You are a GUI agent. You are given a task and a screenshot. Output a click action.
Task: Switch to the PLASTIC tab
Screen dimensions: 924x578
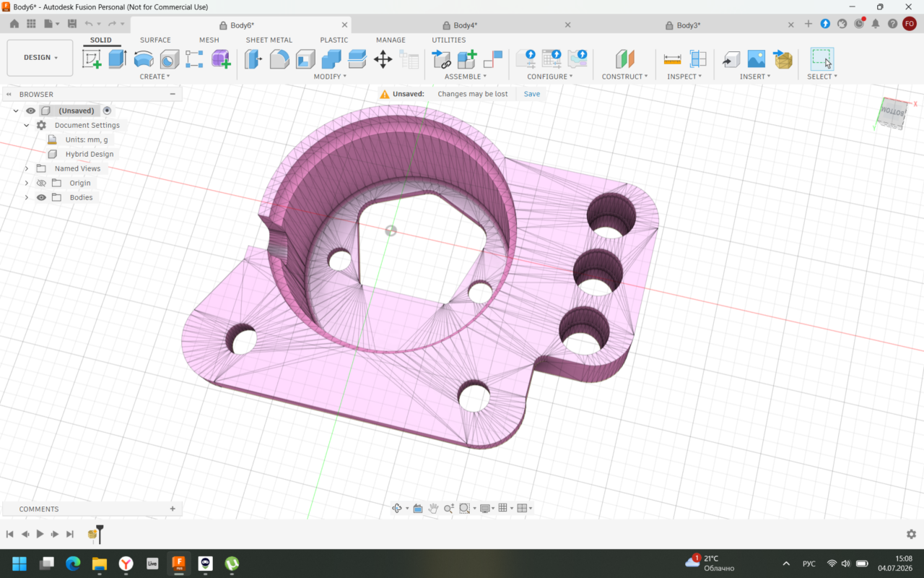click(334, 40)
